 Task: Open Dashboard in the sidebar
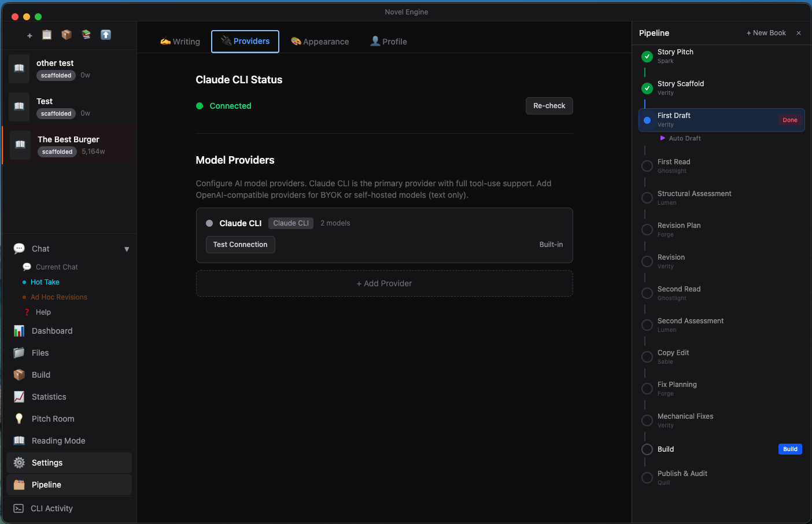tap(69, 331)
